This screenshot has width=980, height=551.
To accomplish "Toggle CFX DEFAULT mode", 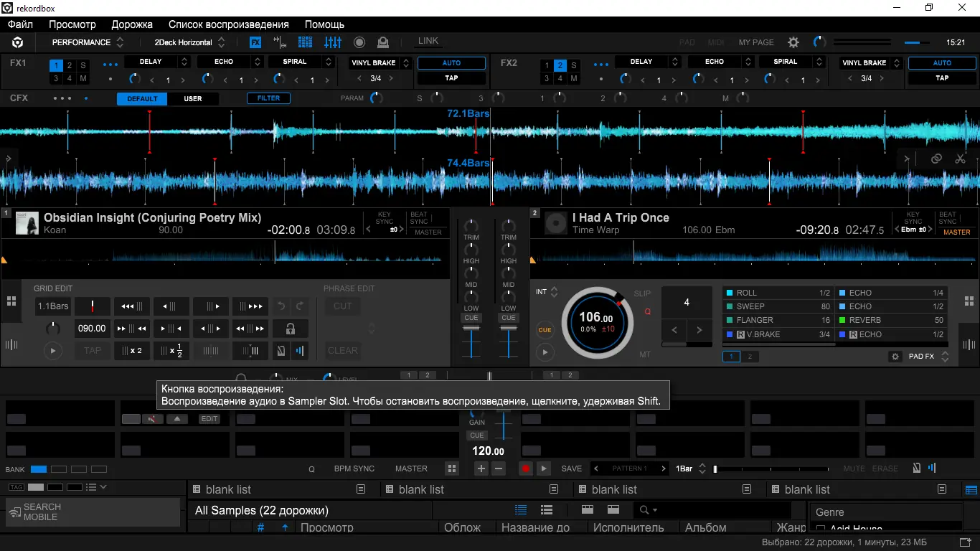I will coord(142,98).
